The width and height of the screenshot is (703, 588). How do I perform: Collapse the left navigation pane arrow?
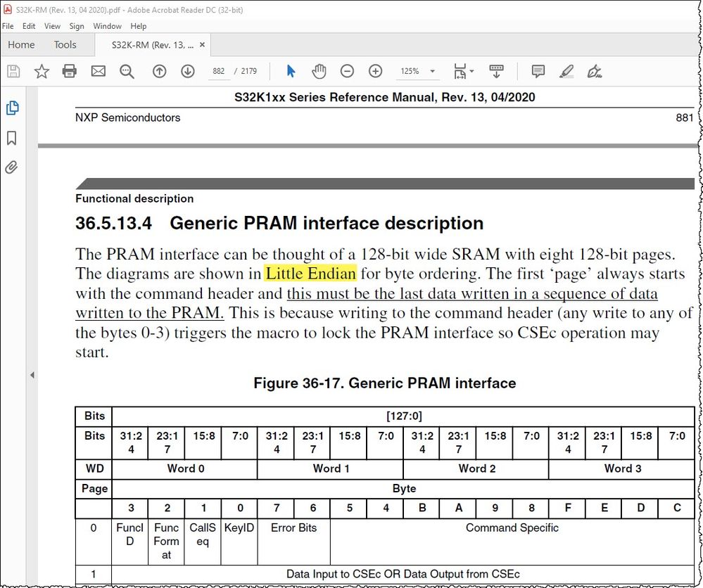[32, 375]
